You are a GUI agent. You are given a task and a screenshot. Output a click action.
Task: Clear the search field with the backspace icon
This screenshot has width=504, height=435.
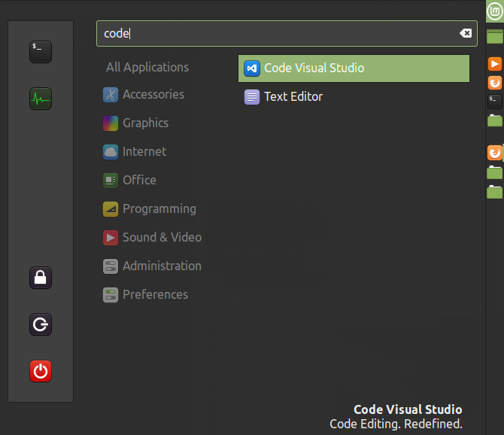(x=466, y=33)
